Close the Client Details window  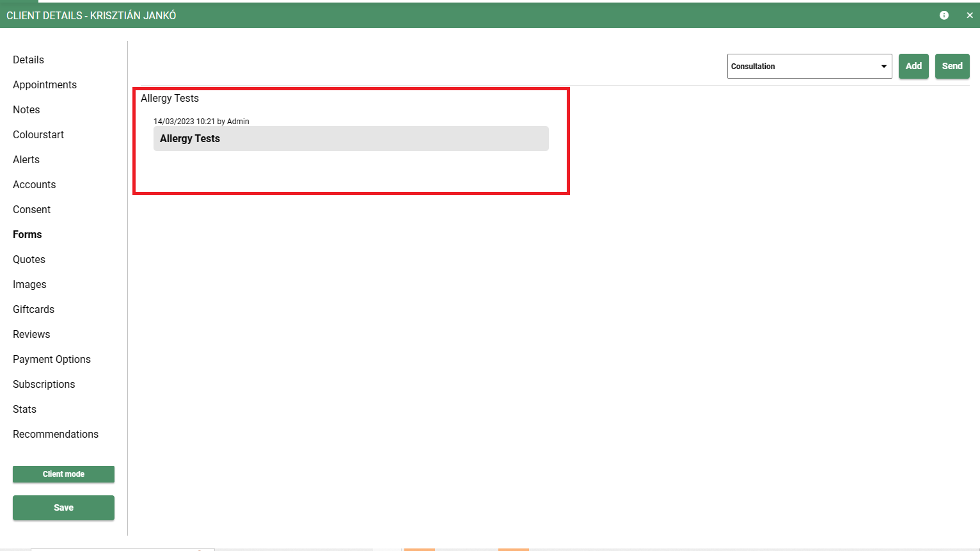[969, 15]
